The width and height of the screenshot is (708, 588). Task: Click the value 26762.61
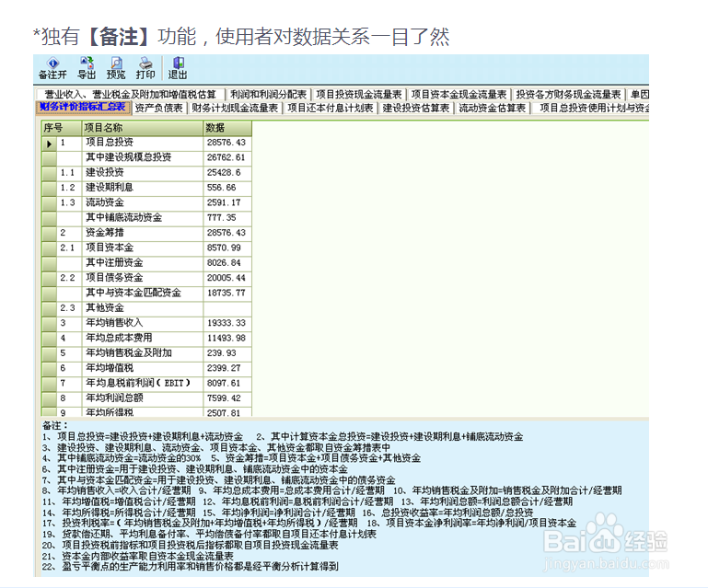click(227, 157)
